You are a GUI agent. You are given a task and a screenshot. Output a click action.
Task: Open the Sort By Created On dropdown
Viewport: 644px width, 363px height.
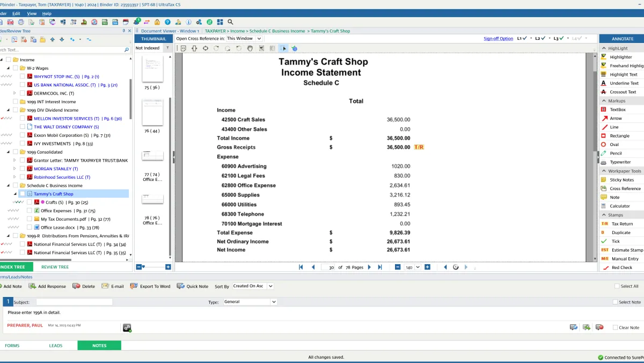253,286
